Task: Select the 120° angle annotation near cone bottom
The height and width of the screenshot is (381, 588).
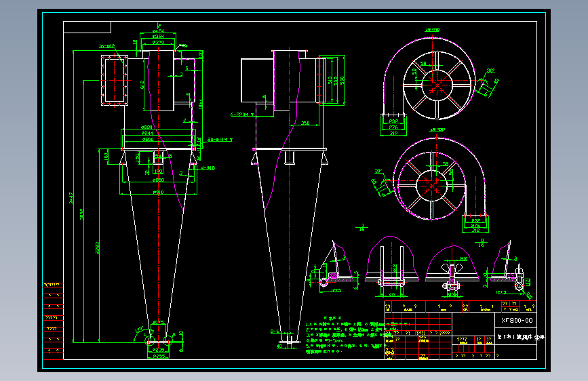Action: pos(139,329)
